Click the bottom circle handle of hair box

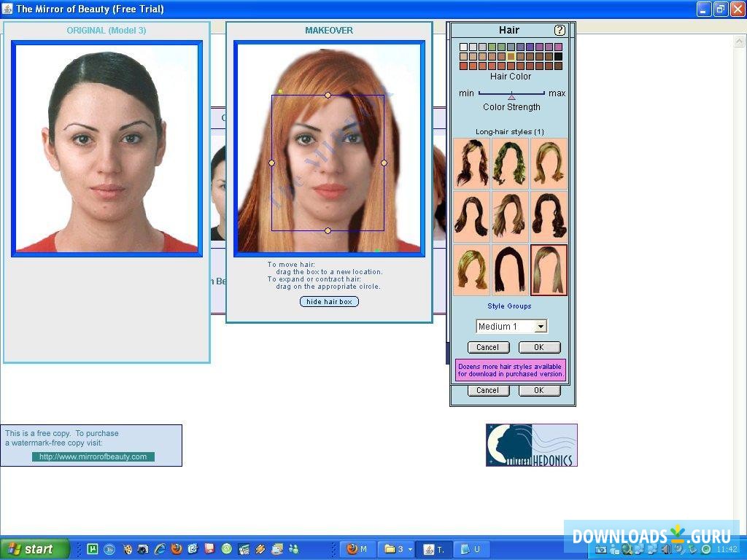pyautogui.click(x=328, y=231)
